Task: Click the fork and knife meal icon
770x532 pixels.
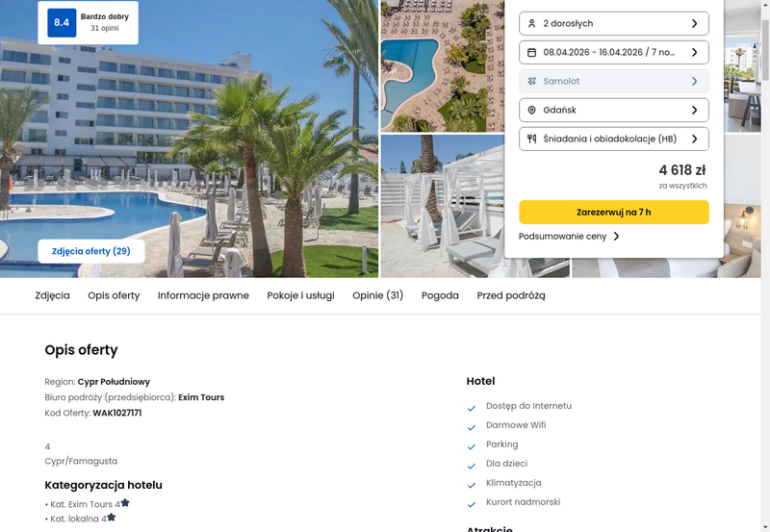Action: tap(531, 139)
